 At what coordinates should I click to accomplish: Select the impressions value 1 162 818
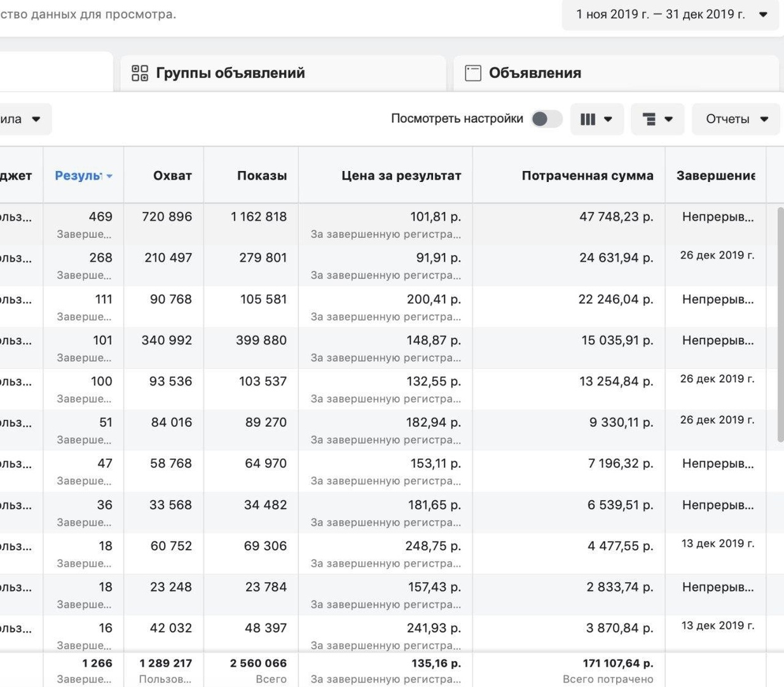pyautogui.click(x=259, y=217)
